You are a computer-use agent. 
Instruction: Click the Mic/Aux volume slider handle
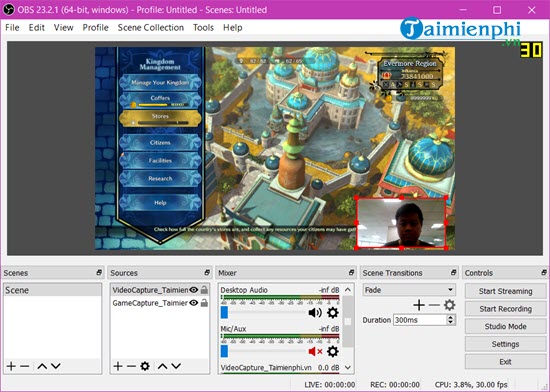point(224,351)
